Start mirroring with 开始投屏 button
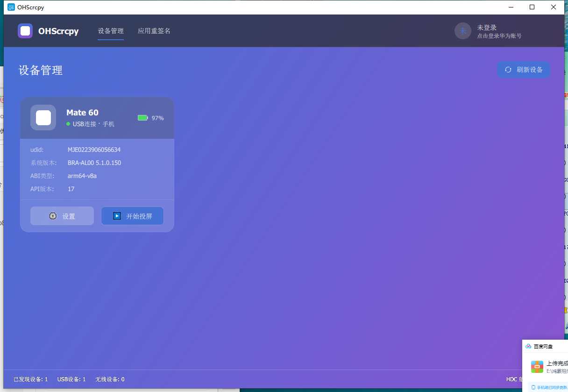This screenshot has width=568, height=392. [132, 216]
